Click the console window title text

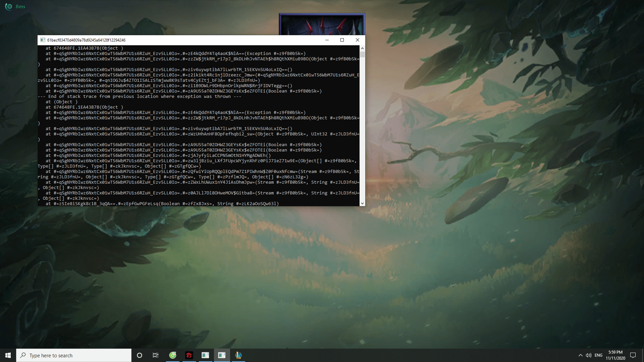pyautogui.click(x=86, y=40)
